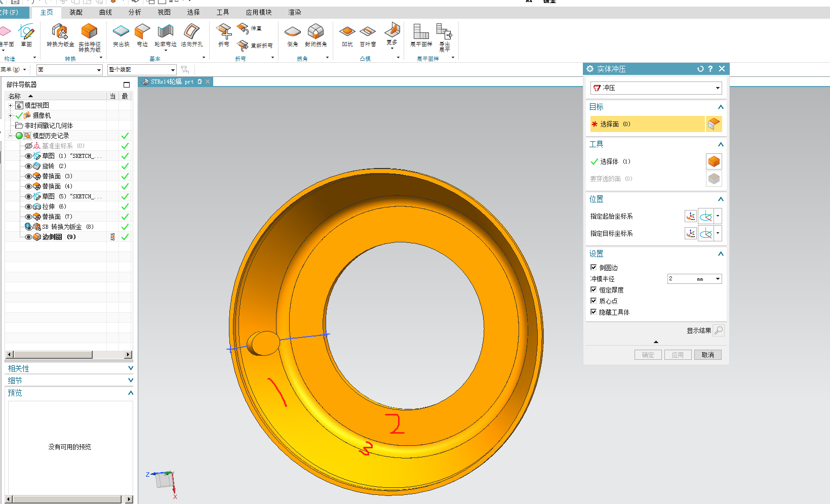
Task: Open the 冲压 type dropdown
Action: 718,88
